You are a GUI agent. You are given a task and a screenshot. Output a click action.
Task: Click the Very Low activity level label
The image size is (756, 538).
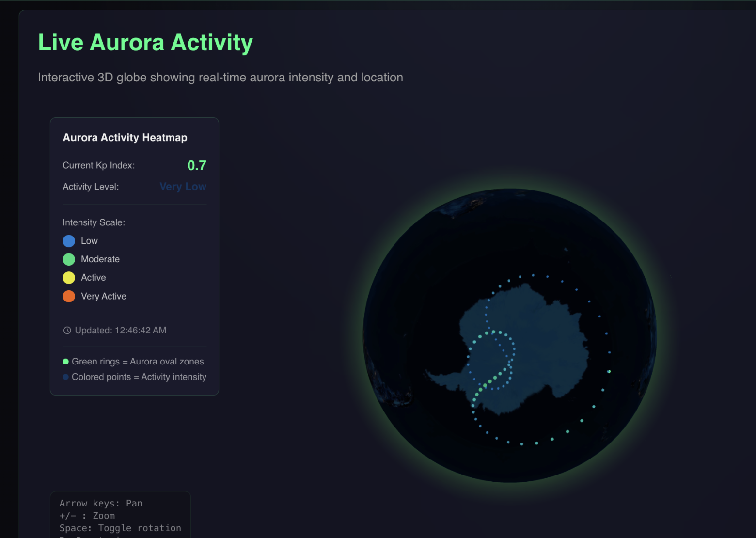(x=183, y=186)
